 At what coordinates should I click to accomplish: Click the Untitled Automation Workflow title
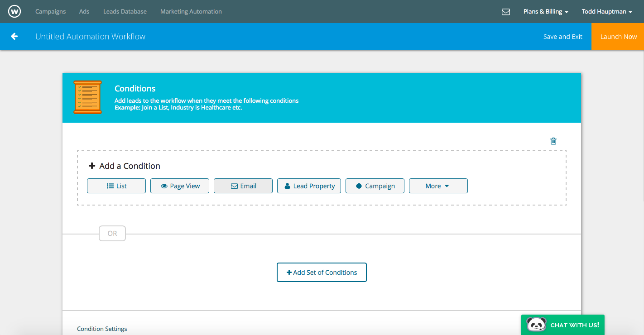(x=91, y=37)
